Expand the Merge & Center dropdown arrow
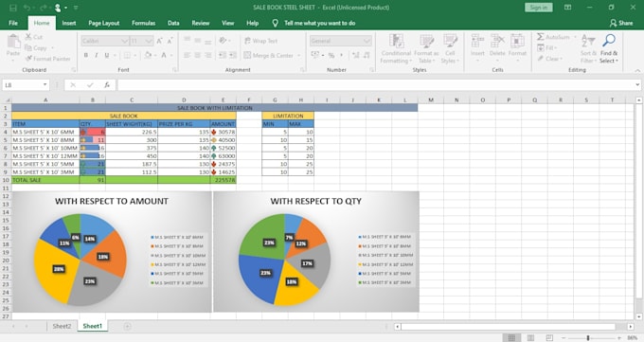This screenshot has width=644, height=342. click(x=298, y=55)
